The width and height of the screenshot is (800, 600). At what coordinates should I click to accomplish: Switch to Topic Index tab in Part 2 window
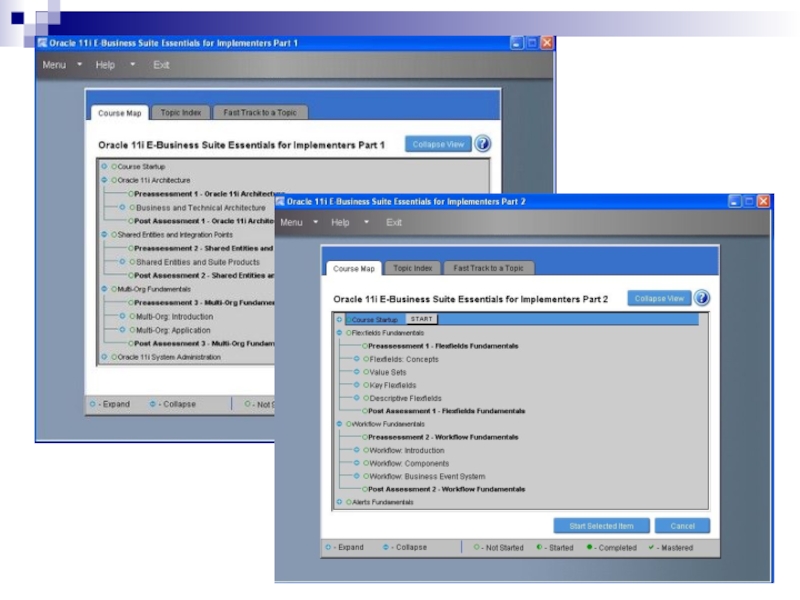click(412, 268)
